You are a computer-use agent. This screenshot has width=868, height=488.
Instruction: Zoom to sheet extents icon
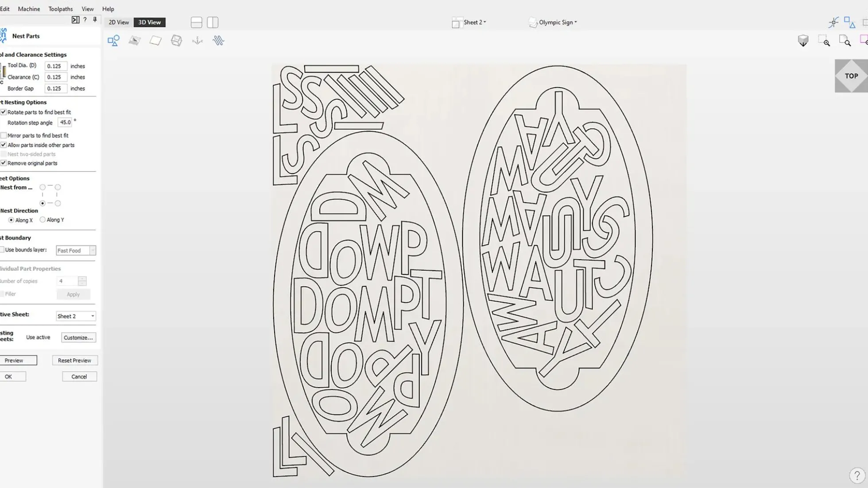845,41
